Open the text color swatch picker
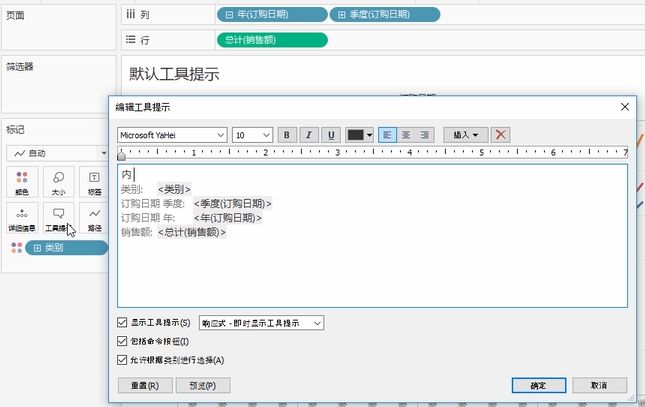645x407 pixels. (x=359, y=134)
